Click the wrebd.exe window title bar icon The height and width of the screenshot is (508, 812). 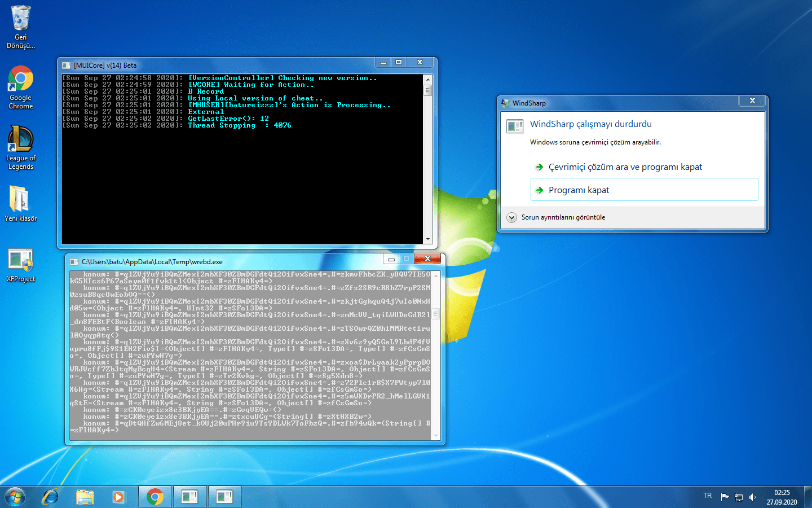tap(74, 262)
